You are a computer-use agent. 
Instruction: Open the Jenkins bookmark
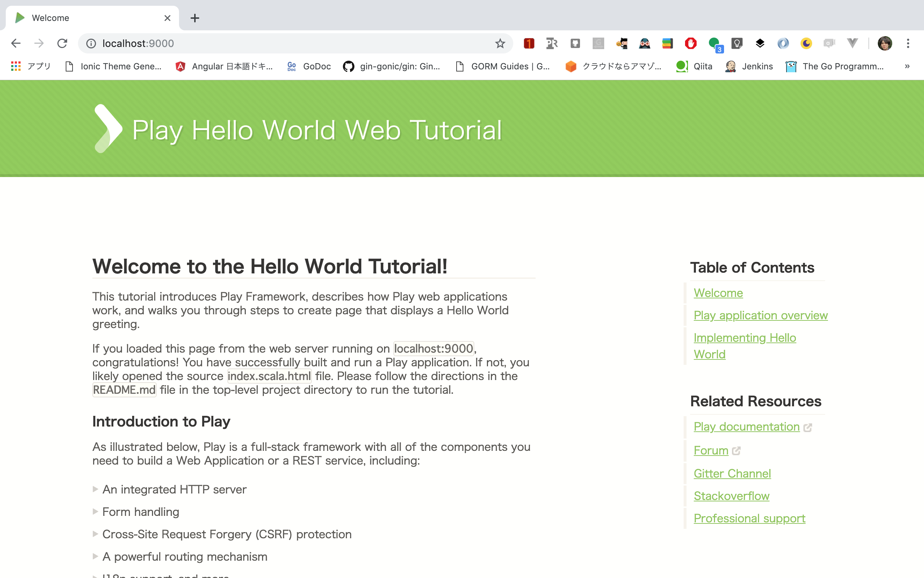(749, 66)
